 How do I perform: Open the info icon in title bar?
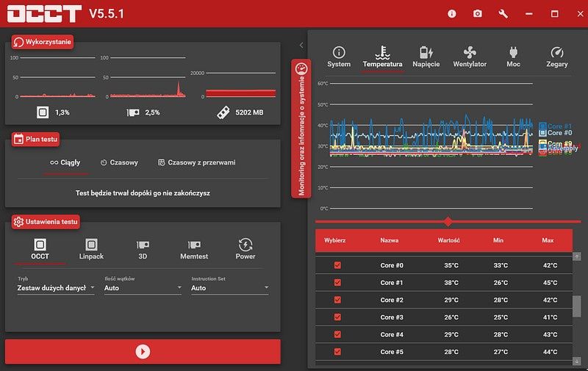click(452, 14)
